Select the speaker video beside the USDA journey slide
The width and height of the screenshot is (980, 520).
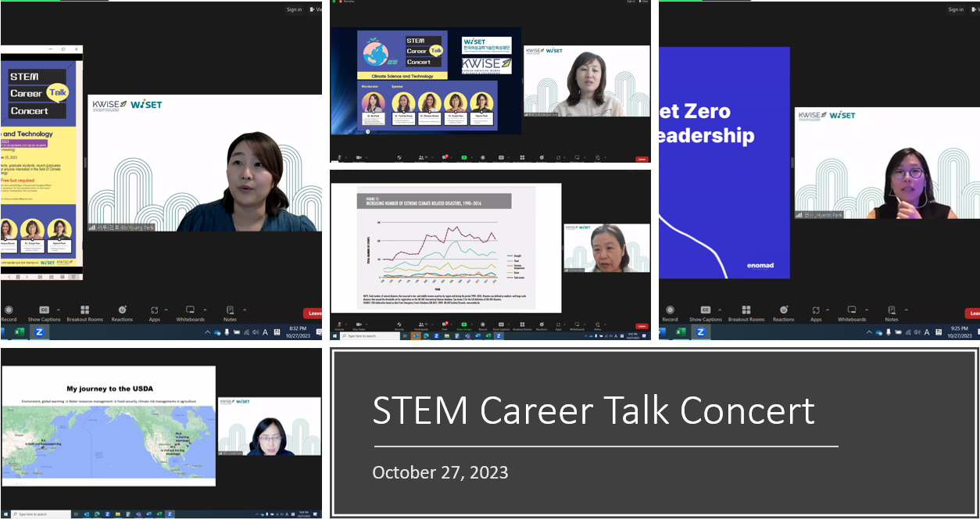click(x=270, y=427)
